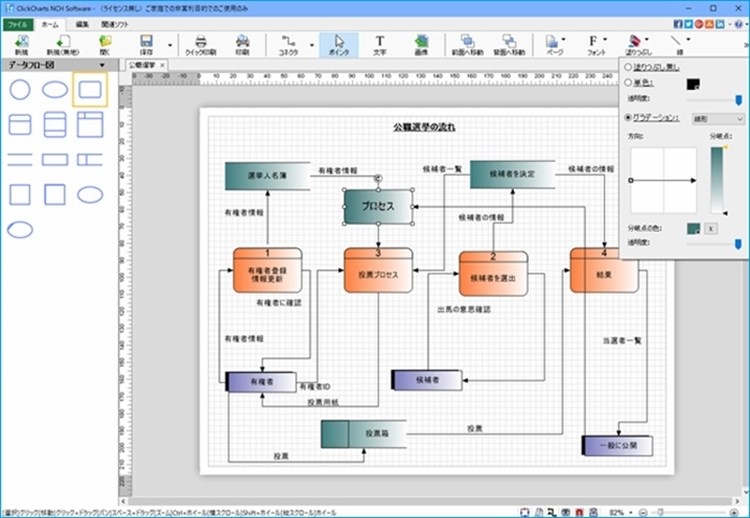Switch to the ホーム tab
750x518 pixels.
click(50, 24)
